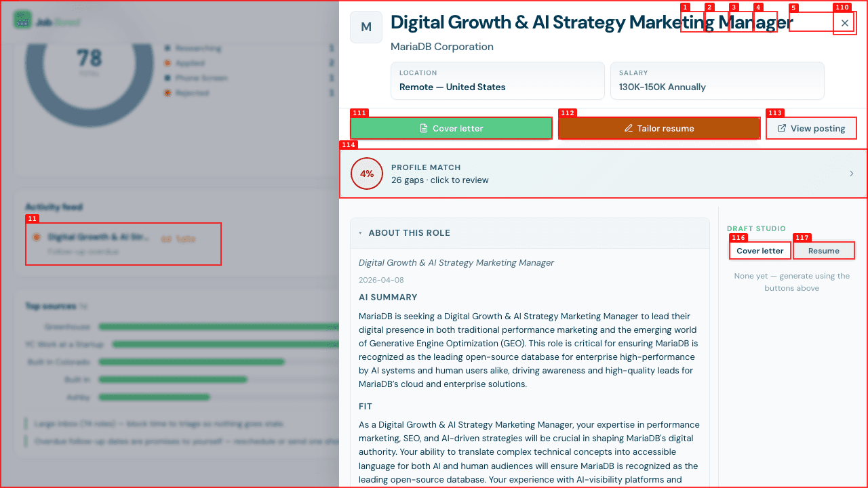Open the Digital Growth item in the Activity feed
Image resolution: width=868 pixels, height=488 pixels.
pyautogui.click(x=123, y=244)
